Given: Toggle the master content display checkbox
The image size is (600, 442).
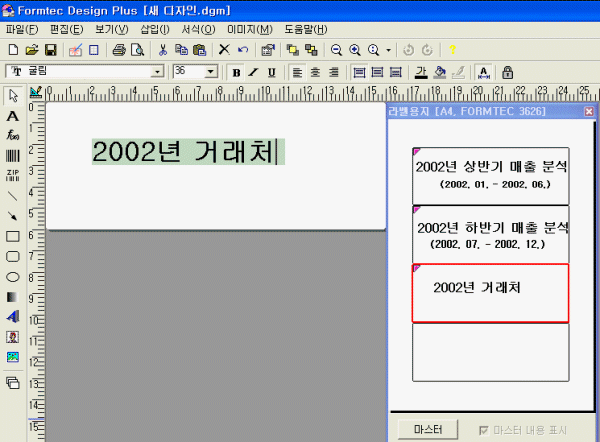Looking at the screenshot, I should [484, 431].
